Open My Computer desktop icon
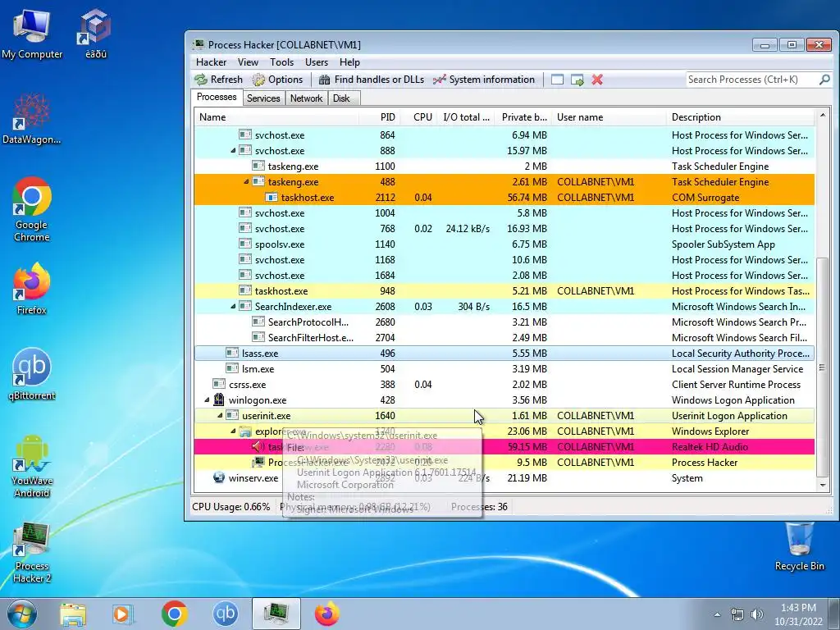 tap(32, 34)
